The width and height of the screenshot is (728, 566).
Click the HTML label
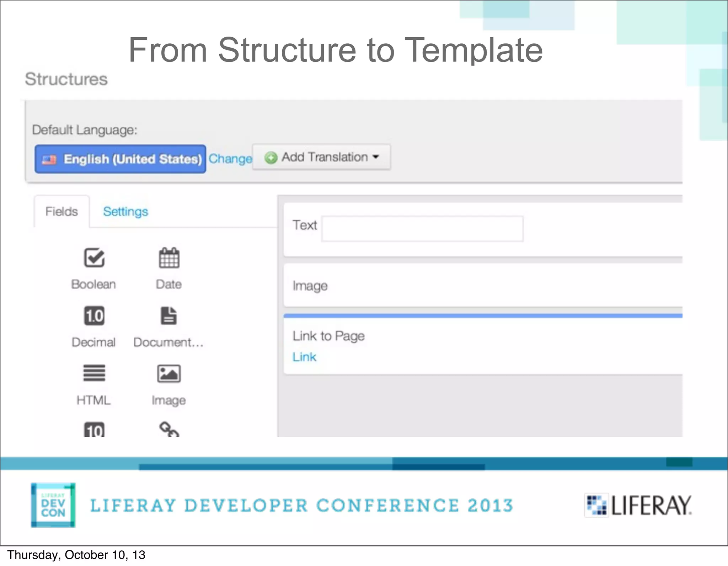(x=93, y=400)
